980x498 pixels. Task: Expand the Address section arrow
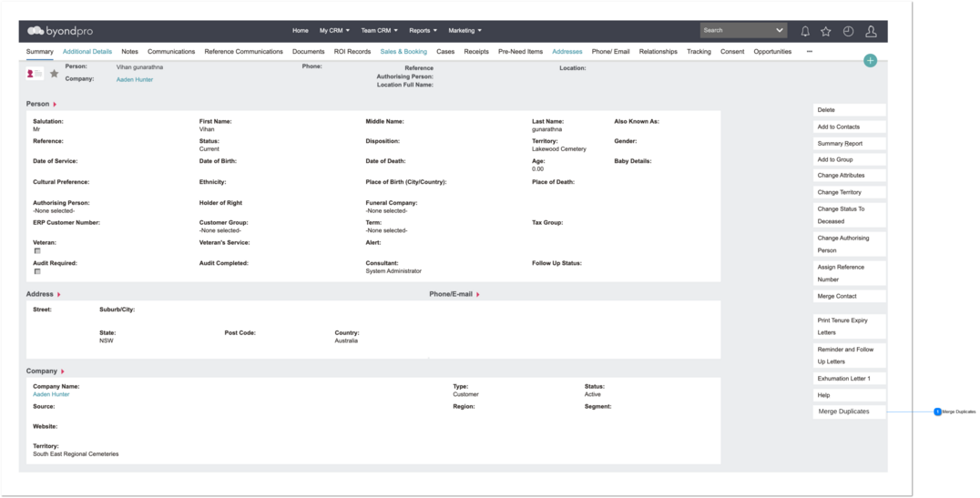[x=59, y=294]
